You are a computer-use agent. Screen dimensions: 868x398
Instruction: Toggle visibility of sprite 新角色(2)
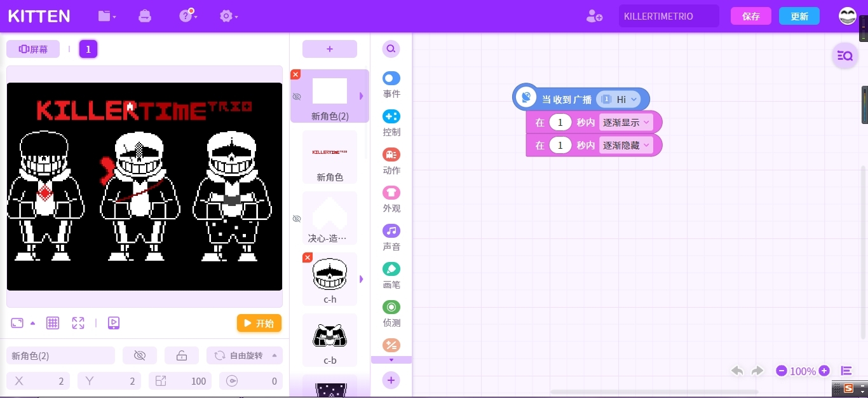click(140, 355)
